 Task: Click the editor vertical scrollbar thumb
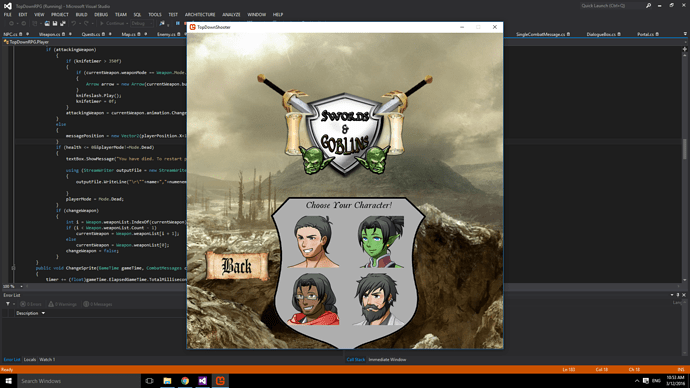pos(684,150)
